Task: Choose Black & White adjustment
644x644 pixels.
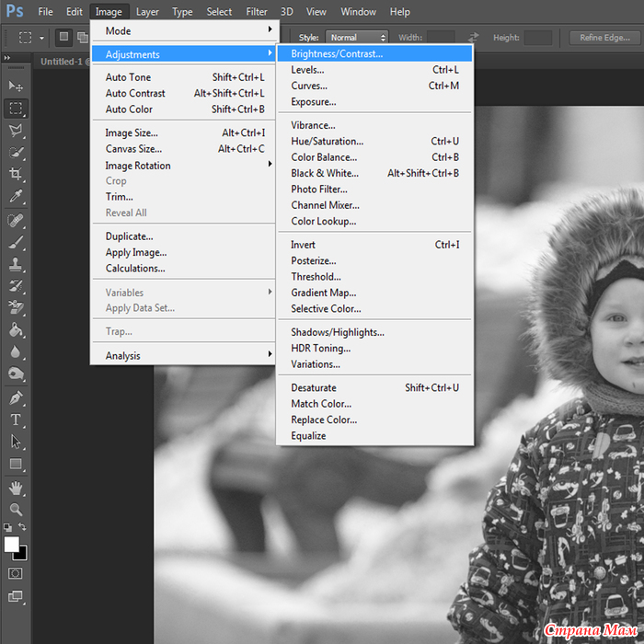Action: [x=374, y=173]
